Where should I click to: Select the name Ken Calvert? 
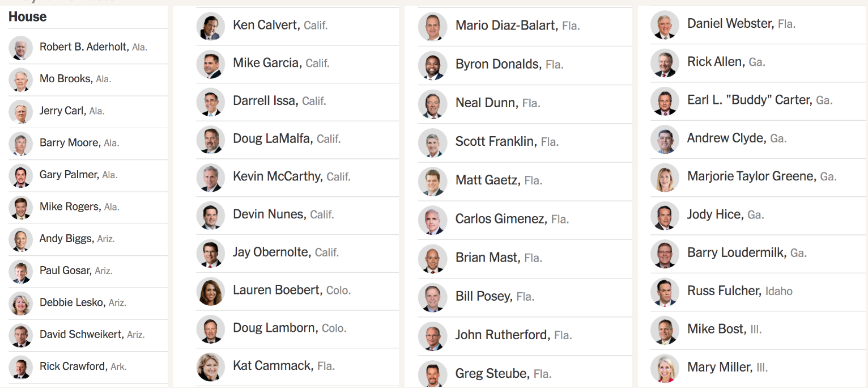point(266,26)
